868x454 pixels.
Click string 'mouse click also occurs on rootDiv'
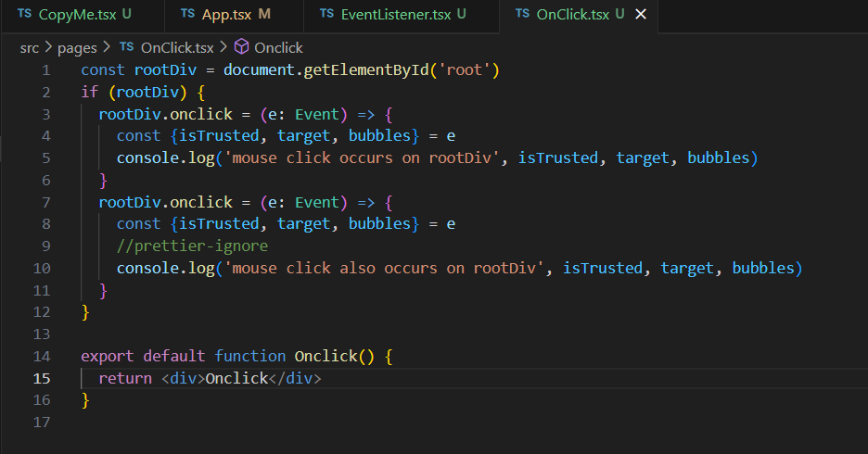pos(384,268)
